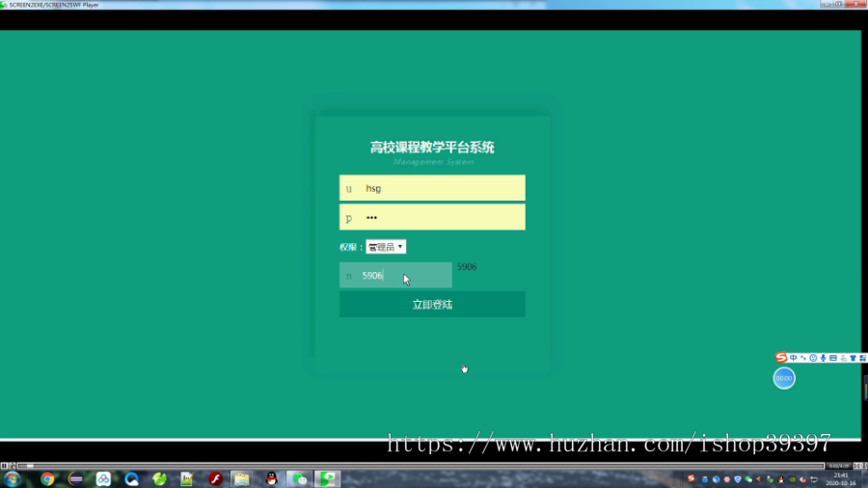Open the green leaf app taskbar icon
The image size is (868, 488).
[x=159, y=479]
